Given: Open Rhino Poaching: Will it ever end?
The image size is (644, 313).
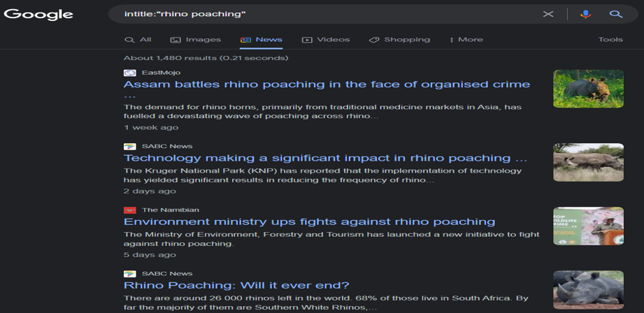Looking at the screenshot, I should coord(236,285).
